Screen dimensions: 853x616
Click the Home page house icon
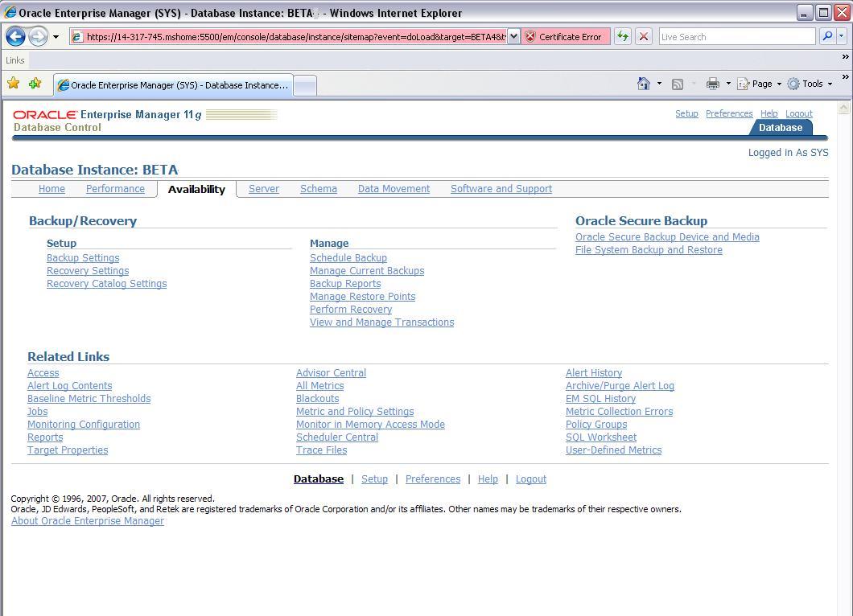coord(643,84)
